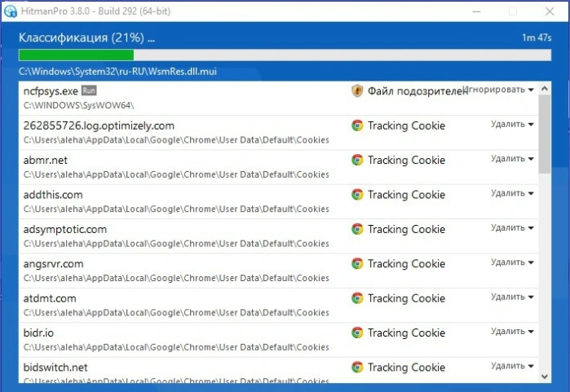Select the abmr.net entry name
This screenshot has height=392, width=570.
coord(45,161)
